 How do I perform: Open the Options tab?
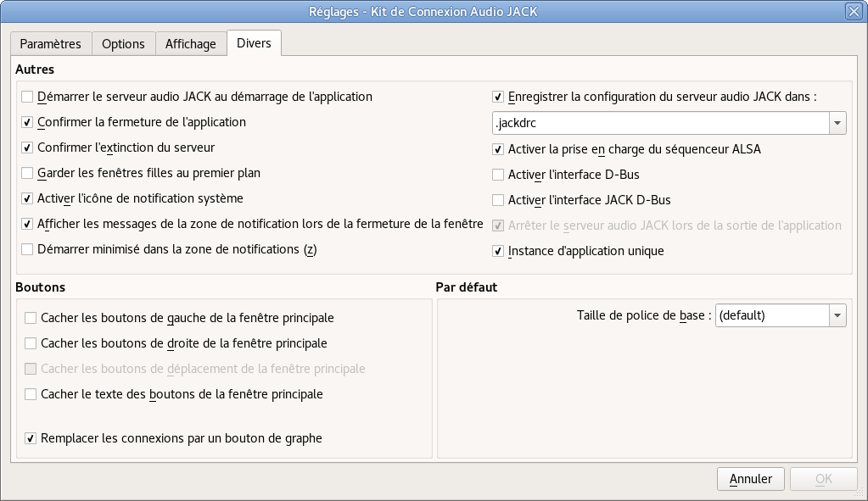pyautogui.click(x=123, y=44)
